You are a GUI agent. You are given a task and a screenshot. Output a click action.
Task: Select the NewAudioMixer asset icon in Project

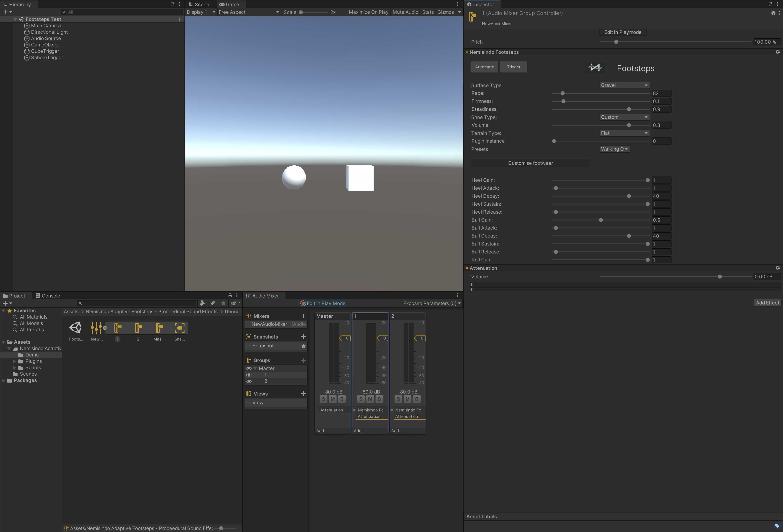(96, 328)
